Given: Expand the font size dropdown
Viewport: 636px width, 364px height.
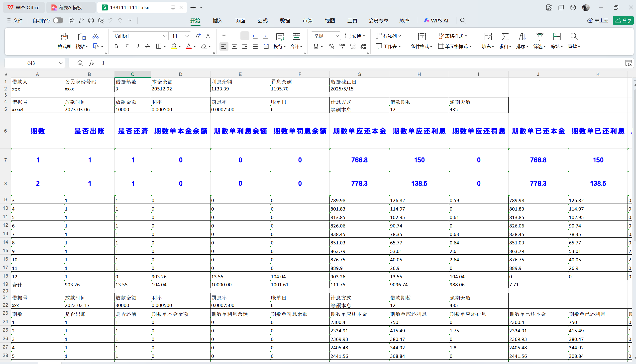Looking at the screenshot, I should (x=187, y=36).
